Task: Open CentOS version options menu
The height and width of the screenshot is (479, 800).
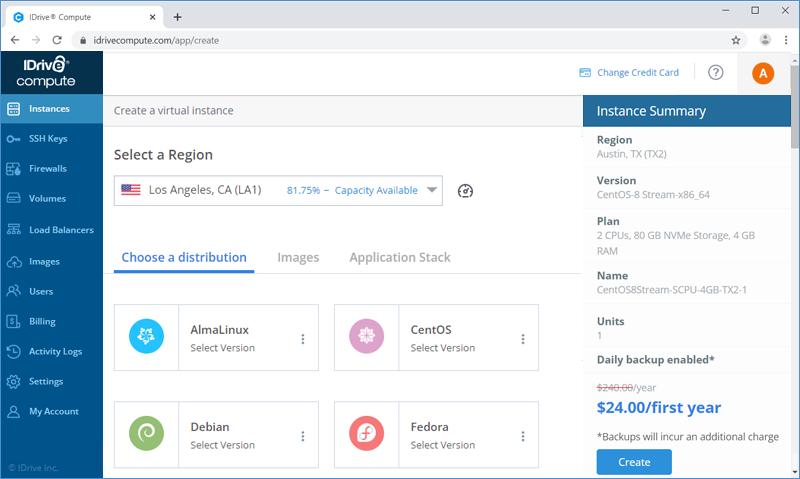Action: [x=522, y=339]
